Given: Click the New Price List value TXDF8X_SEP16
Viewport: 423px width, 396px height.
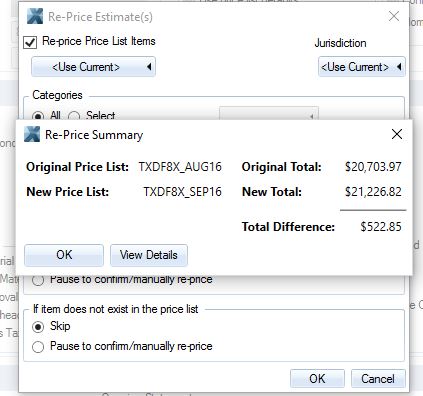Looking at the screenshot, I should tap(182, 192).
